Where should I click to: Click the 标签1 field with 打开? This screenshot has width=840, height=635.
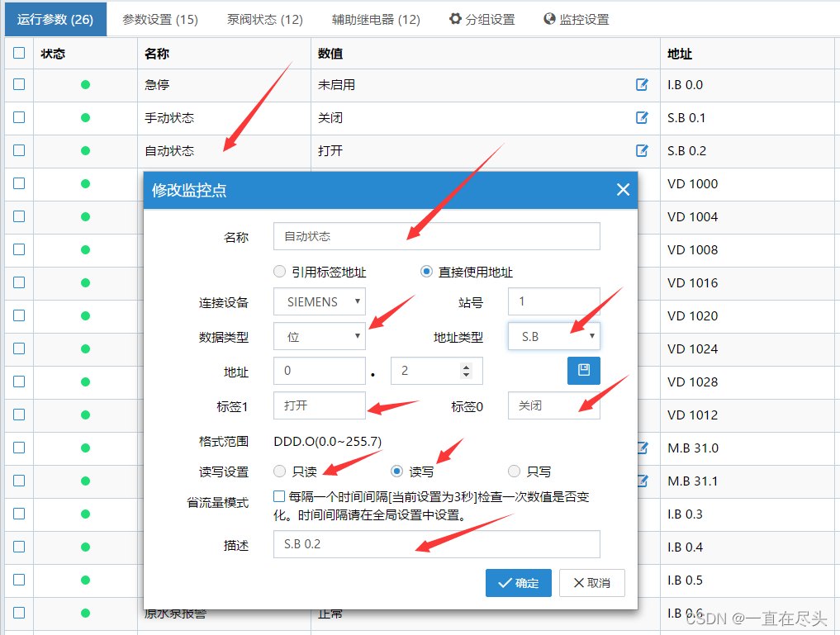[x=320, y=405]
